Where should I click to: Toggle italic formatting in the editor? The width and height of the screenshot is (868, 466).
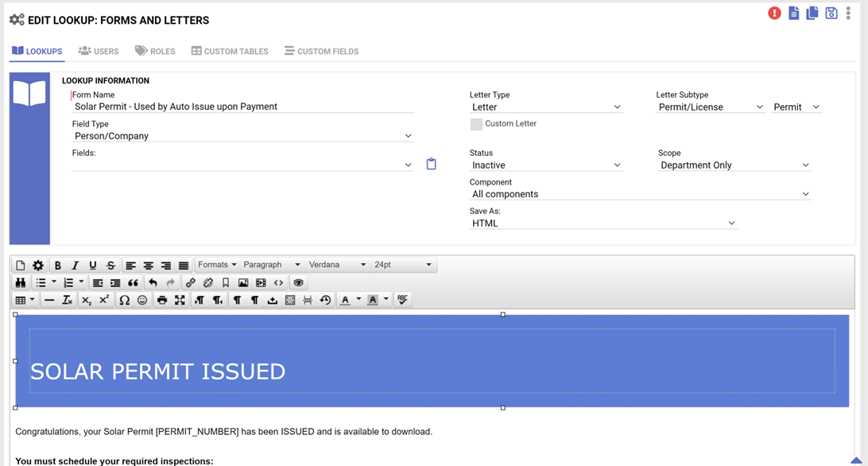pyautogui.click(x=75, y=265)
